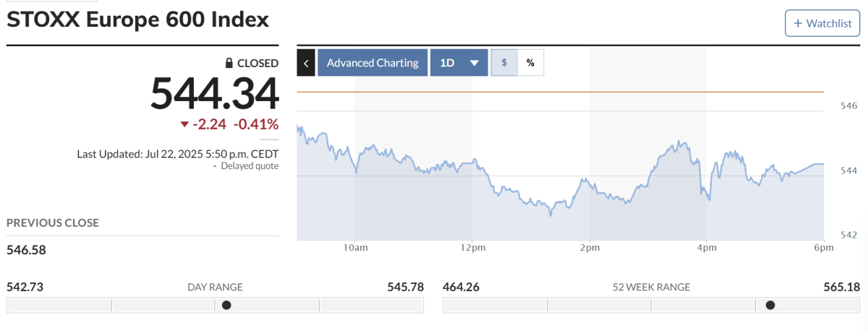Click the Previous Close value 546.58
The width and height of the screenshot is (868, 331).
[x=26, y=250]
